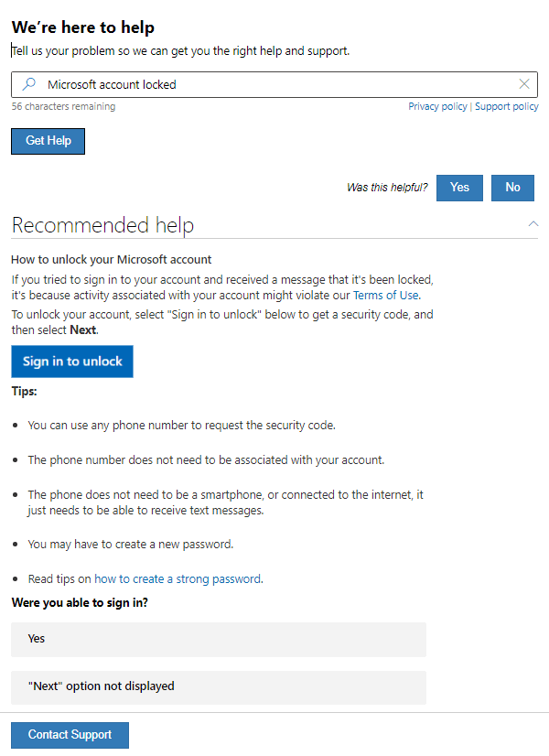
Task: Click the '56 characters remaining' counter text
Action: (64, 106)
